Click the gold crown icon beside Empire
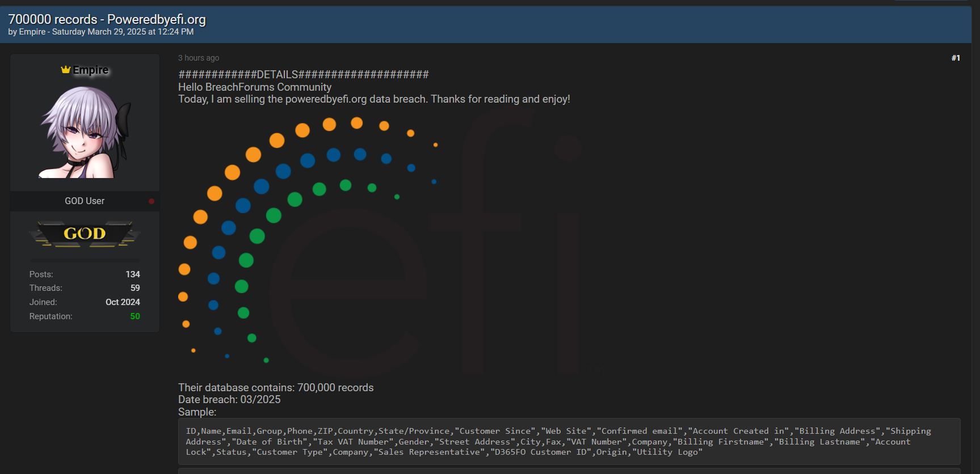 (x=66, y=70)
